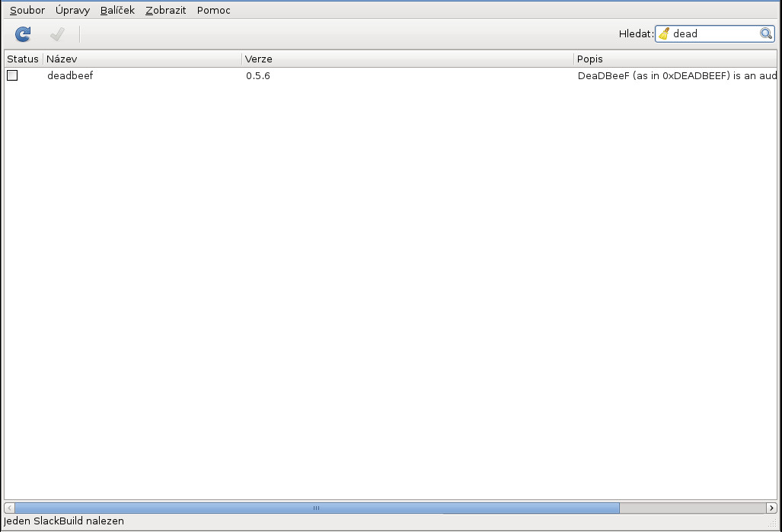Focus the Hledat search field
Screen dimensions: 782x532
tap(714, 34)
